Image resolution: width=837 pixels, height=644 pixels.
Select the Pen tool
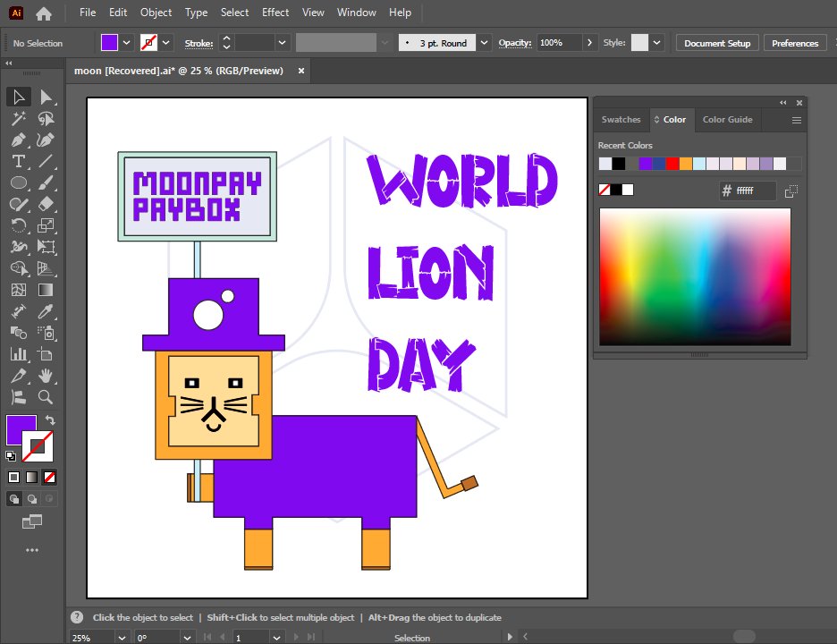pos(19,140)
